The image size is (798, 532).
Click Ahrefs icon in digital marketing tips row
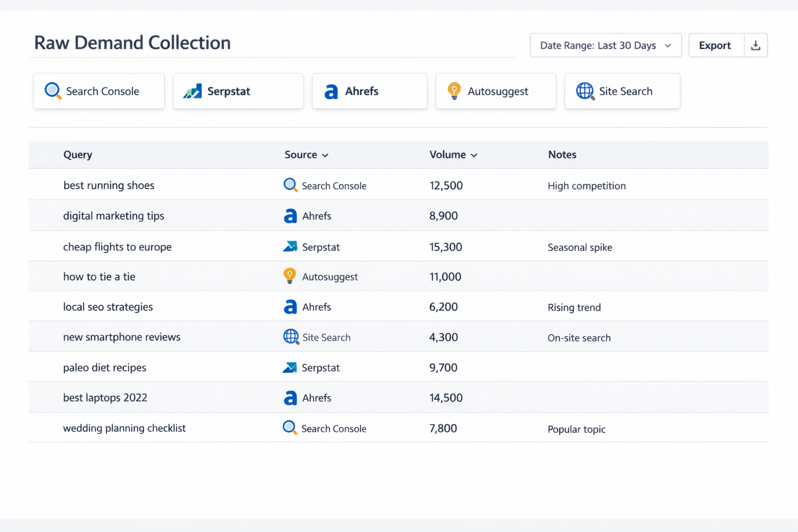click(290, 216)
